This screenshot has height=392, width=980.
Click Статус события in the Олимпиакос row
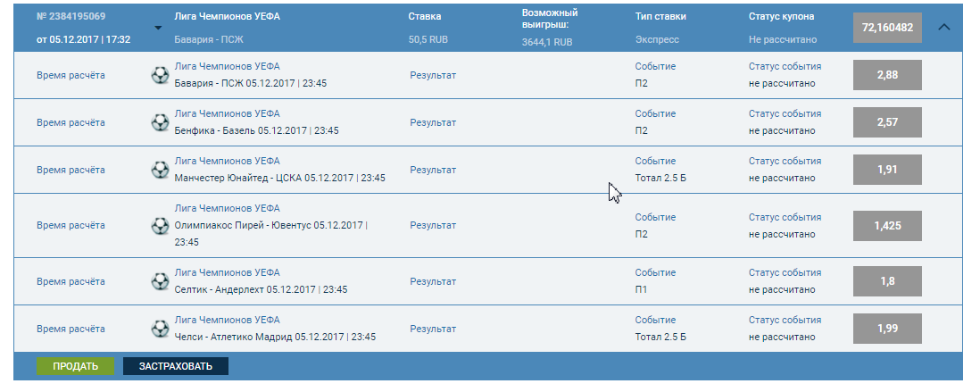[785, 217]
